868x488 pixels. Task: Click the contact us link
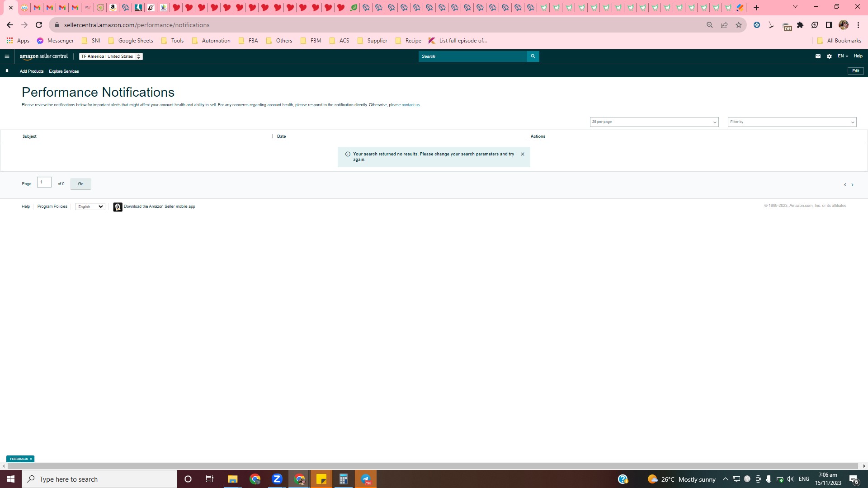pos(410,105)
